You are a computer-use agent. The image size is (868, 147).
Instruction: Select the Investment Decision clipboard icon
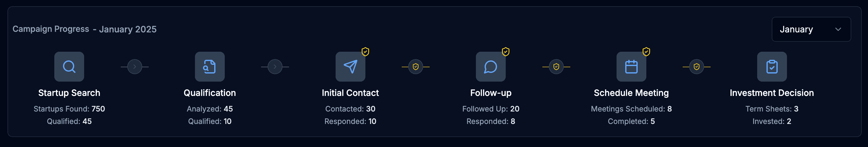[x=772, y=67]
